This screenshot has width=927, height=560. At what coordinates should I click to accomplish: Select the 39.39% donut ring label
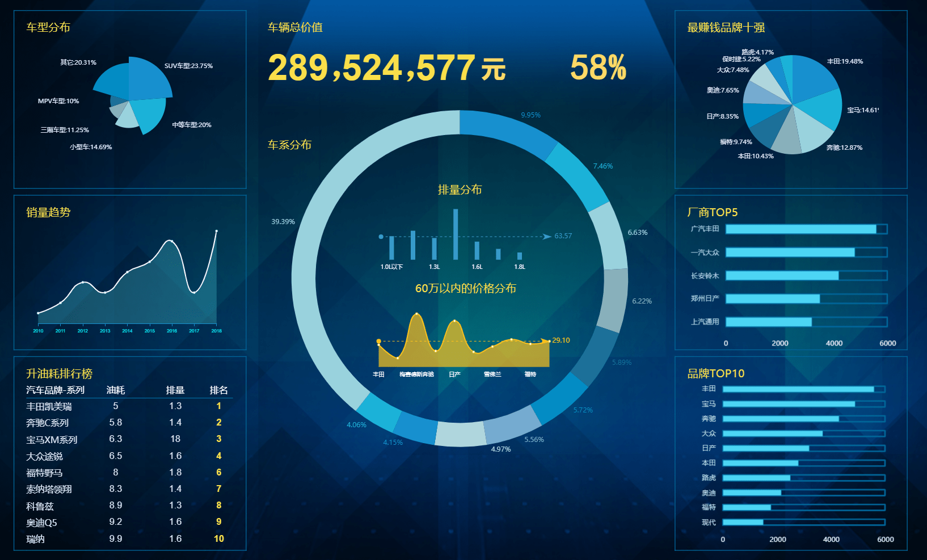click(x=283, y=222)
